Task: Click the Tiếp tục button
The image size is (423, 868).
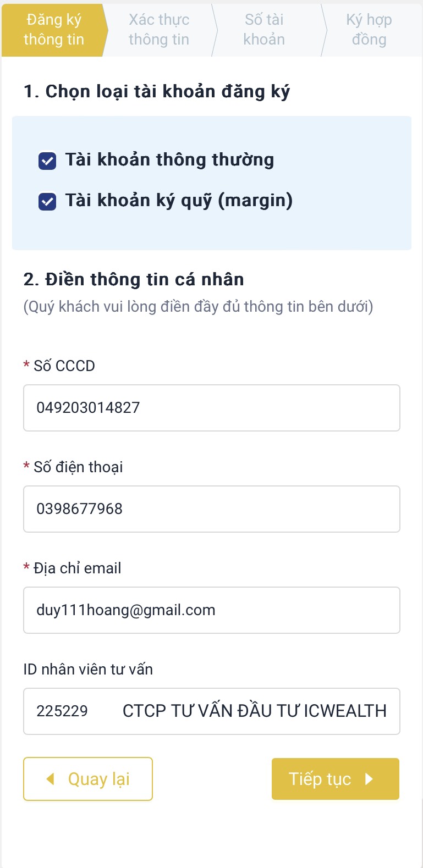Action: click(336, 779)
